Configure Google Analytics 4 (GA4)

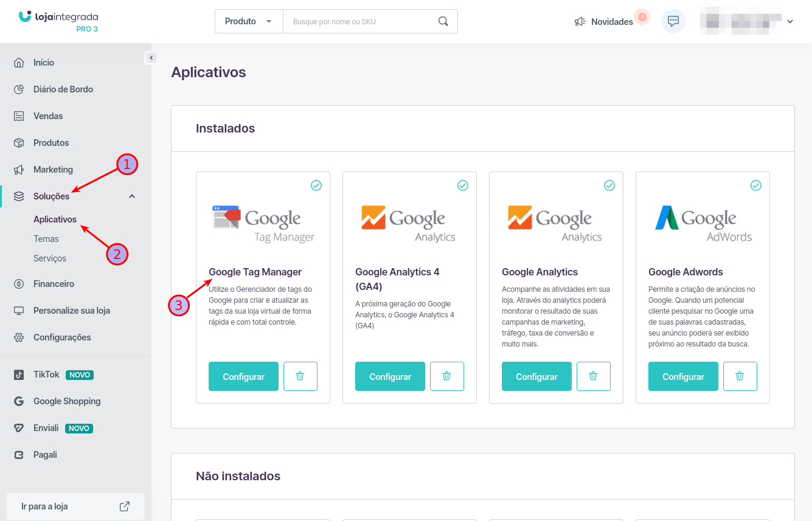pyautogui.click(x=390, y=376)
